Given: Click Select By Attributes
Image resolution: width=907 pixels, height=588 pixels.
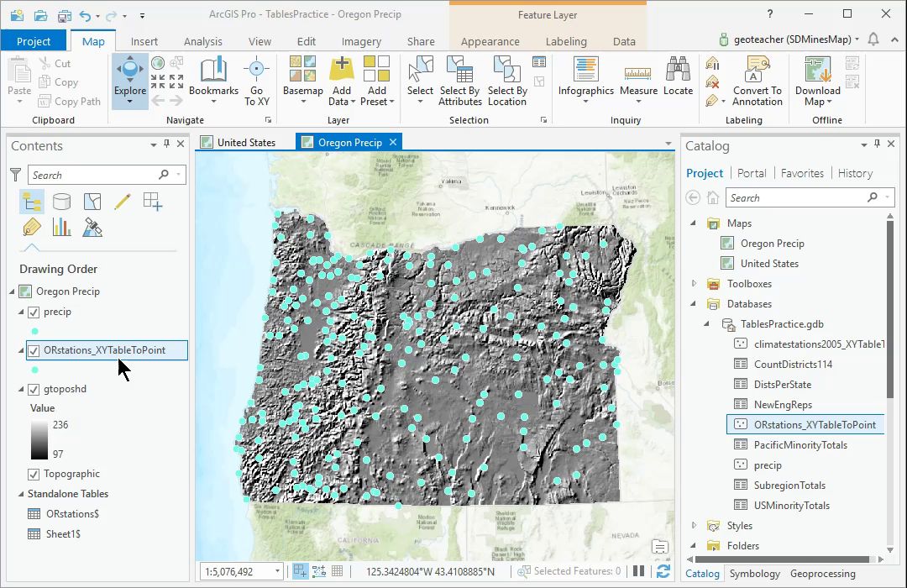Looking at the screenshot, I should [459, 80].
